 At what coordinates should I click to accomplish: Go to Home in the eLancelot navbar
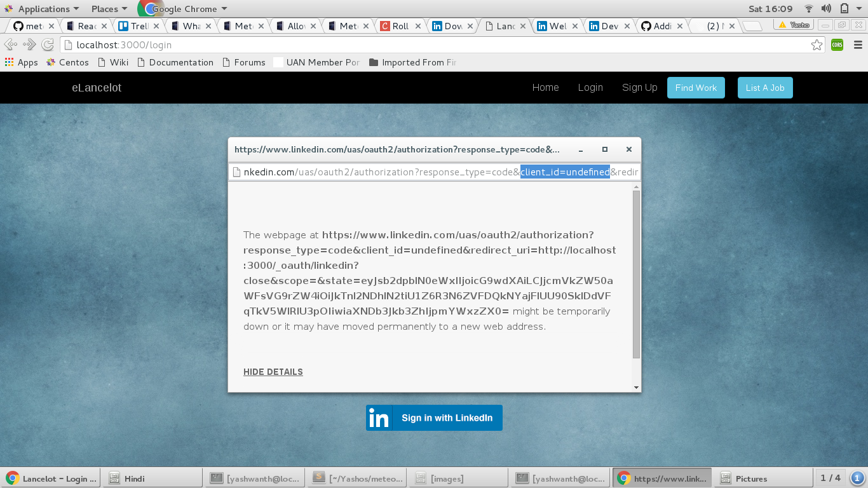pos(546,88)
